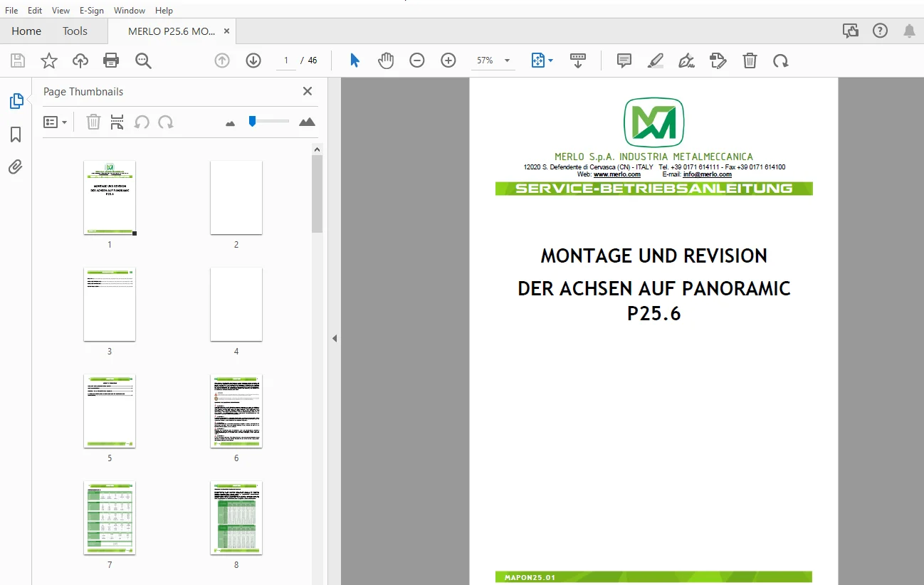Go to next page arrow
This screenshot has width=924, height=585.
click(x=253, y=60)
